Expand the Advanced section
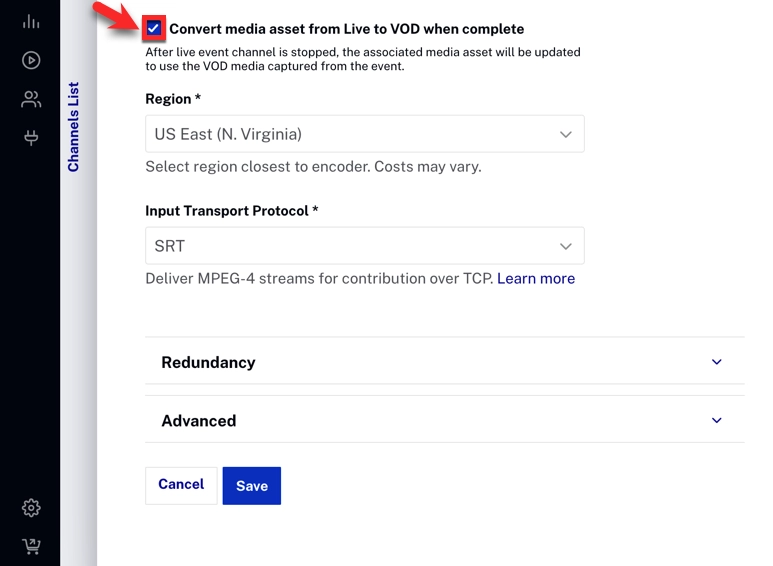Viewport: 773px width, 566px height. pyautogui.click(x=199, y=421)
